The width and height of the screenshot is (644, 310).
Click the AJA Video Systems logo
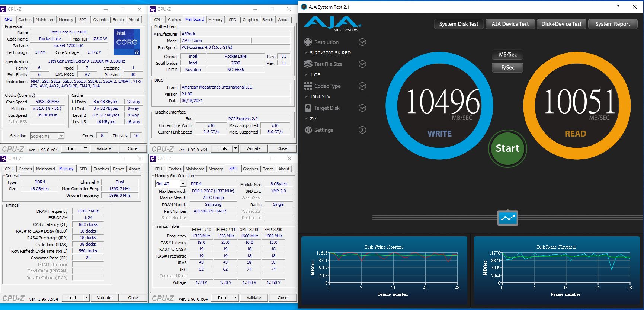click(332, 24)
